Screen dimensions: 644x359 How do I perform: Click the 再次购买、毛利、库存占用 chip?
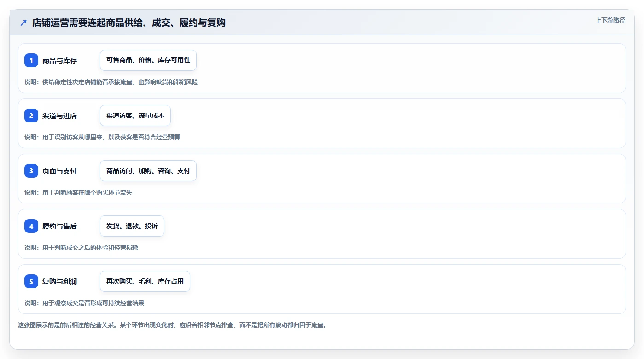(145, 281)
